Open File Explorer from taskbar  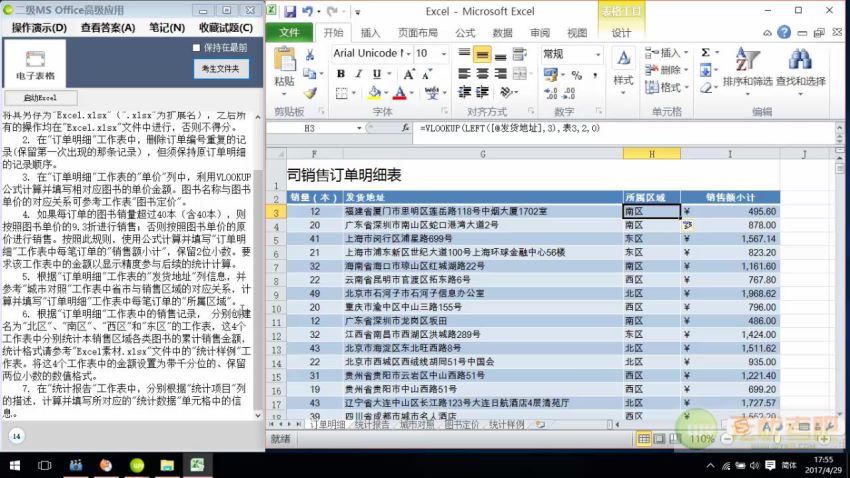click(x=167, y=465)
